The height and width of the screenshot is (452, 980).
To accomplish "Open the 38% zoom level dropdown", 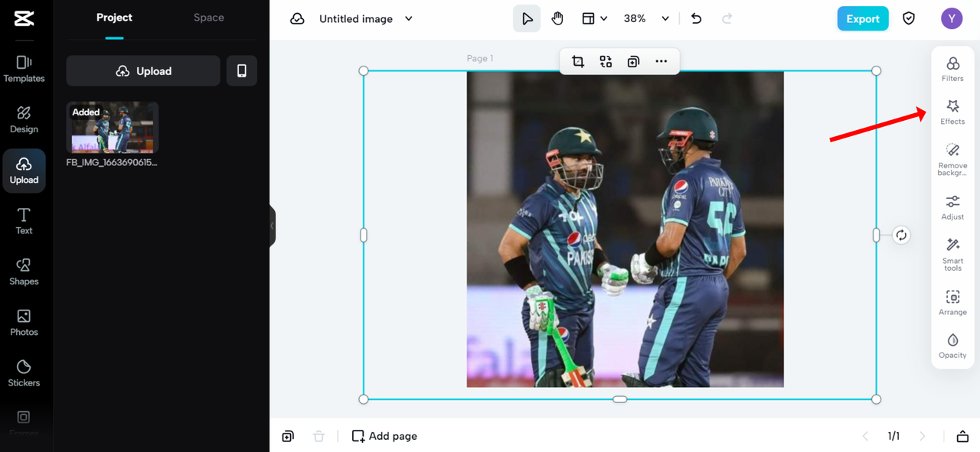I will pyautogui.click(x=646, y=18).
